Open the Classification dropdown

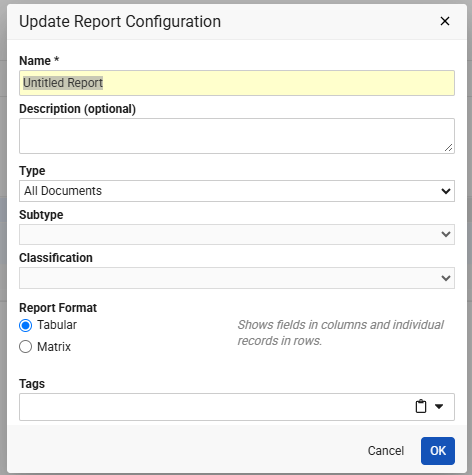click(237, 278)
